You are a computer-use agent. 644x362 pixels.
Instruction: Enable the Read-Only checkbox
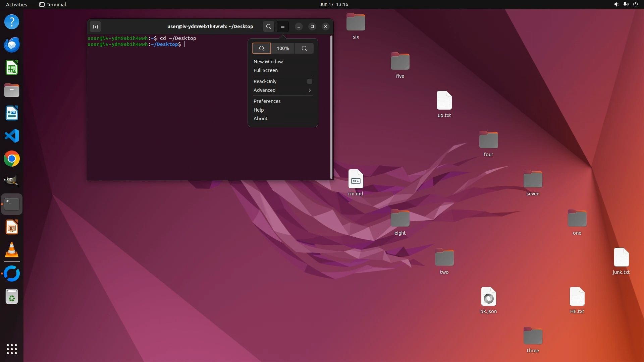[309, 81]
